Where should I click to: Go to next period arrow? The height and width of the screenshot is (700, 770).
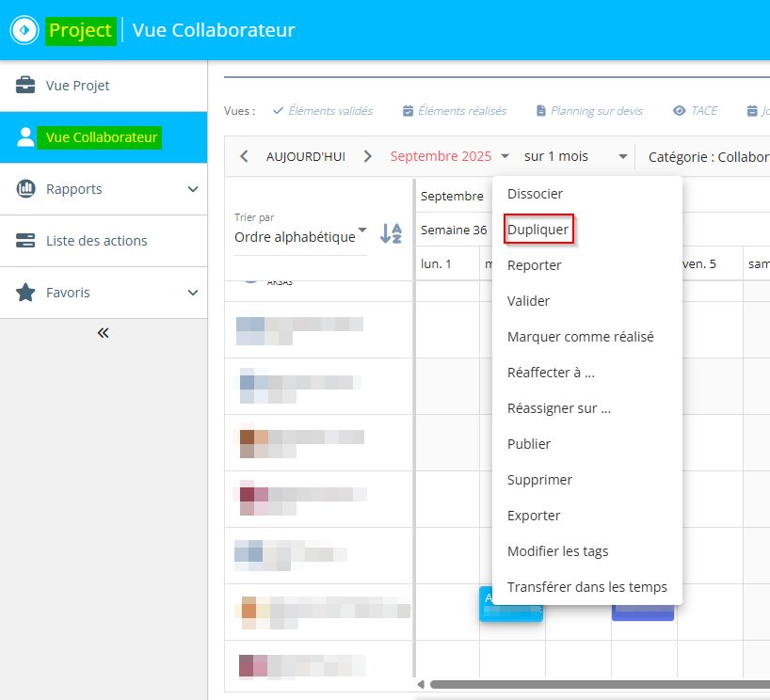click(x=368, y=156)
